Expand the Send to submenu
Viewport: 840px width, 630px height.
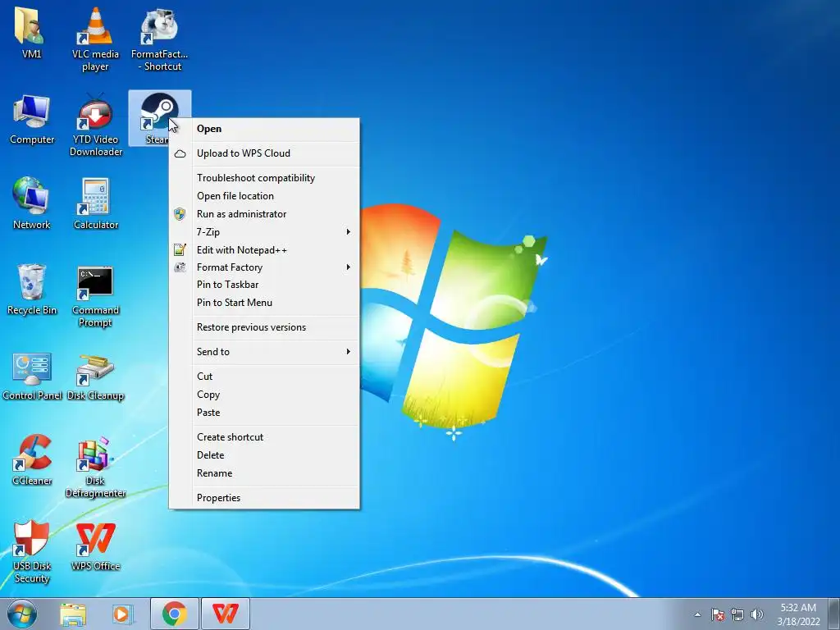click(265, 351)
